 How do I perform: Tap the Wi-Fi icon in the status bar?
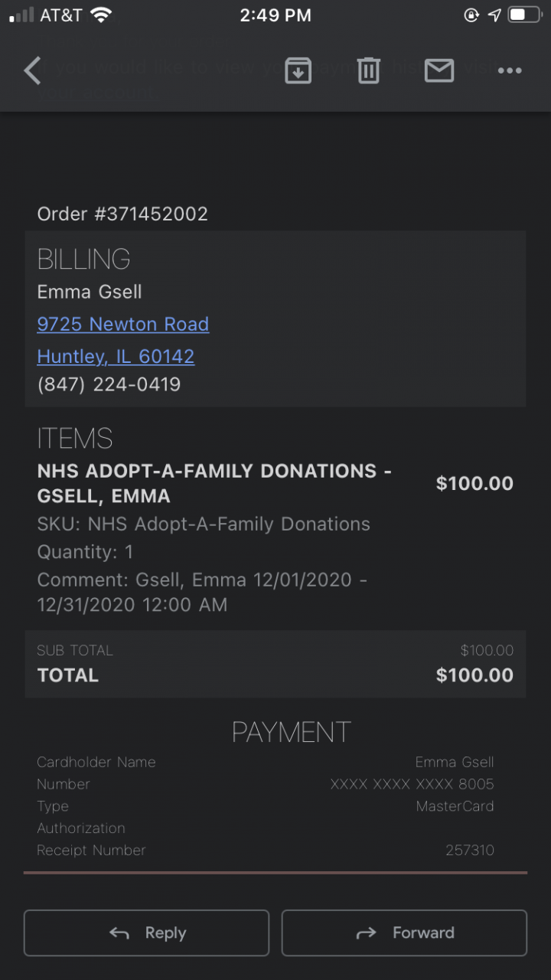point(100,15)
